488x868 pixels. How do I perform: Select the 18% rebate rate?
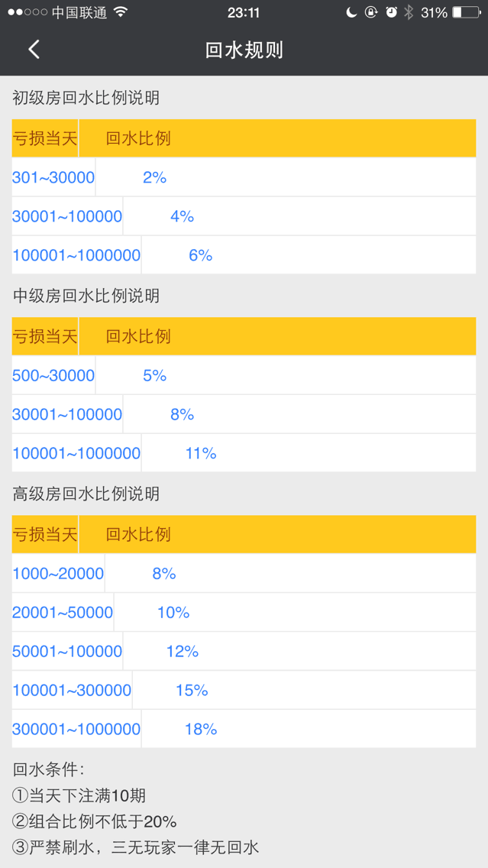tap(201, 729)
